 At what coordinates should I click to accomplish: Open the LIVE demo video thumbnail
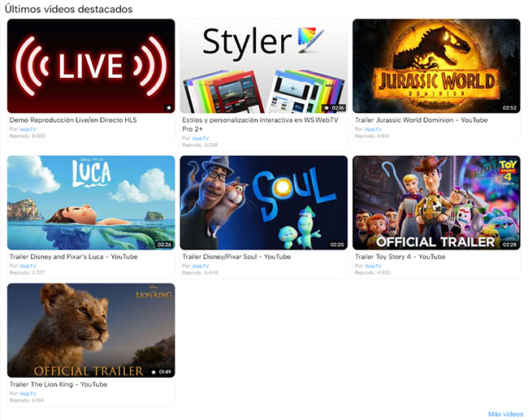point(91,66)
